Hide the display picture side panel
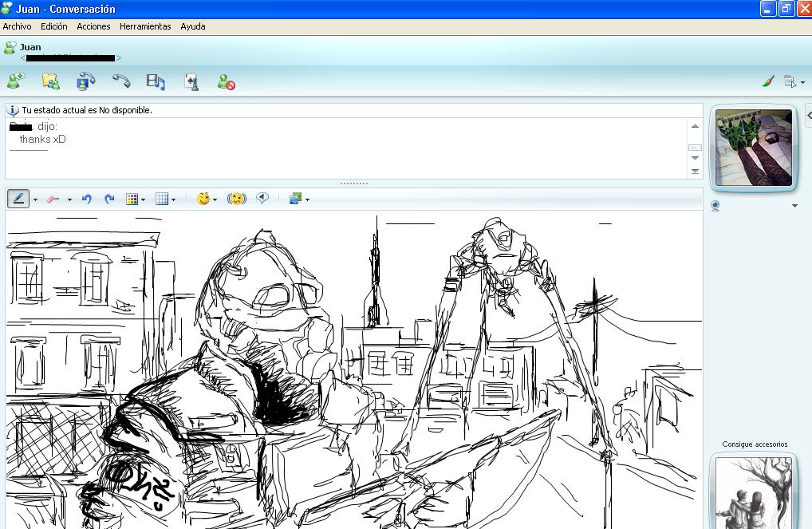The image size is (812, 529). [x=808, y=116]
